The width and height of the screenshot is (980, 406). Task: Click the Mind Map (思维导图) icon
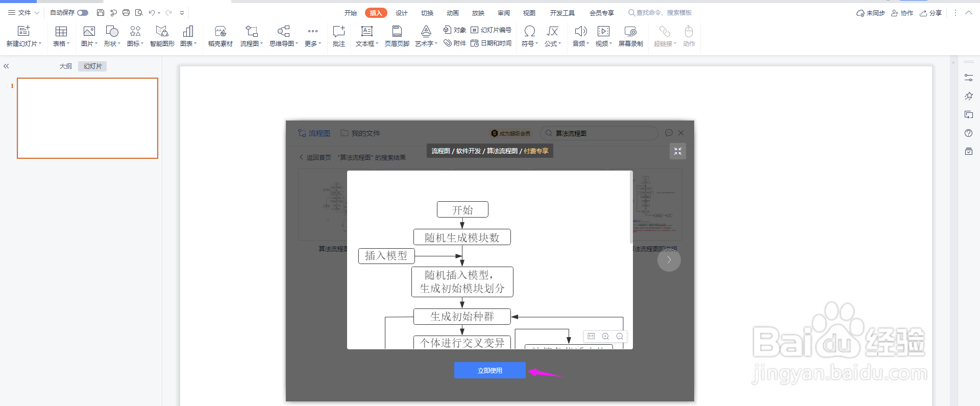[x=283, y=31]
